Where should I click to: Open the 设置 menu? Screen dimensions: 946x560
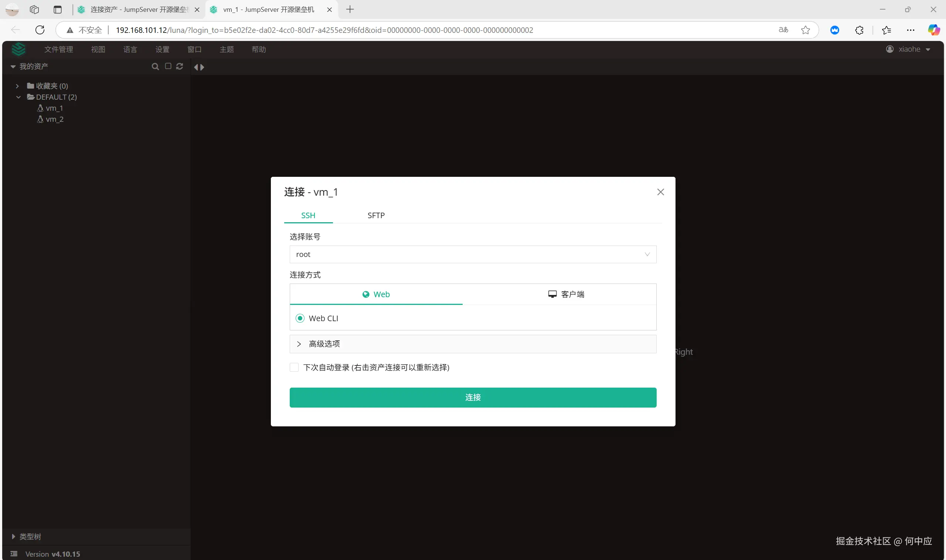coord(162,49)
